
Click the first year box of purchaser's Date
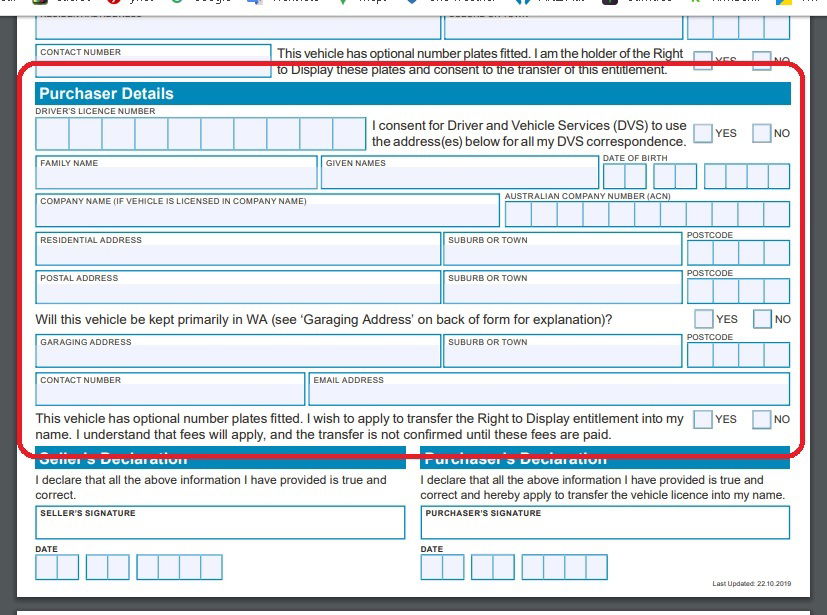click(533, 567)
